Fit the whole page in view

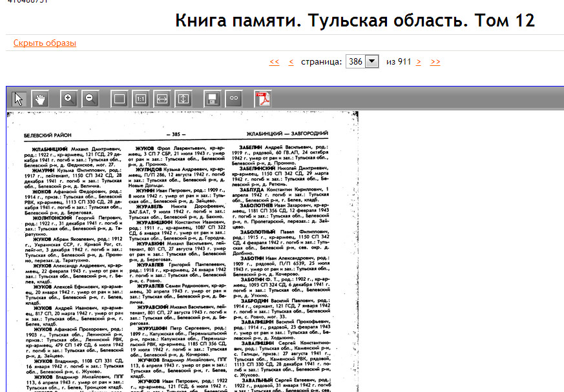pos(119,99)
